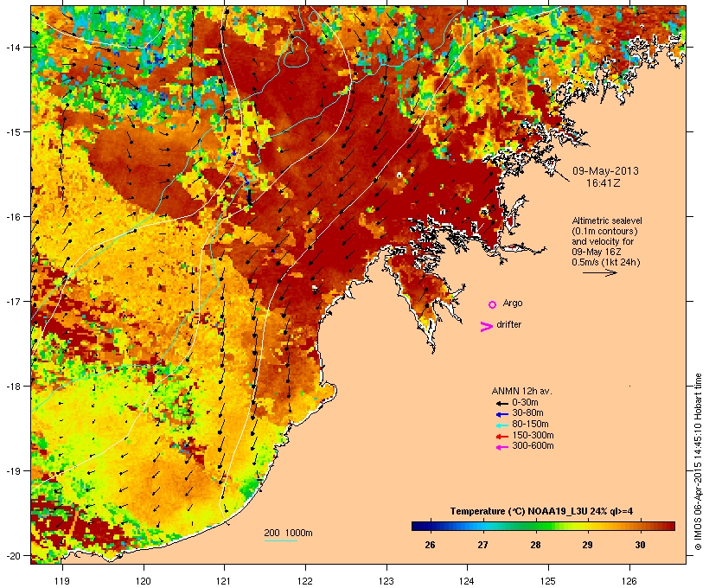Click the black 0-30m legend arrow
Screen dimensions: 709x588
501,404
